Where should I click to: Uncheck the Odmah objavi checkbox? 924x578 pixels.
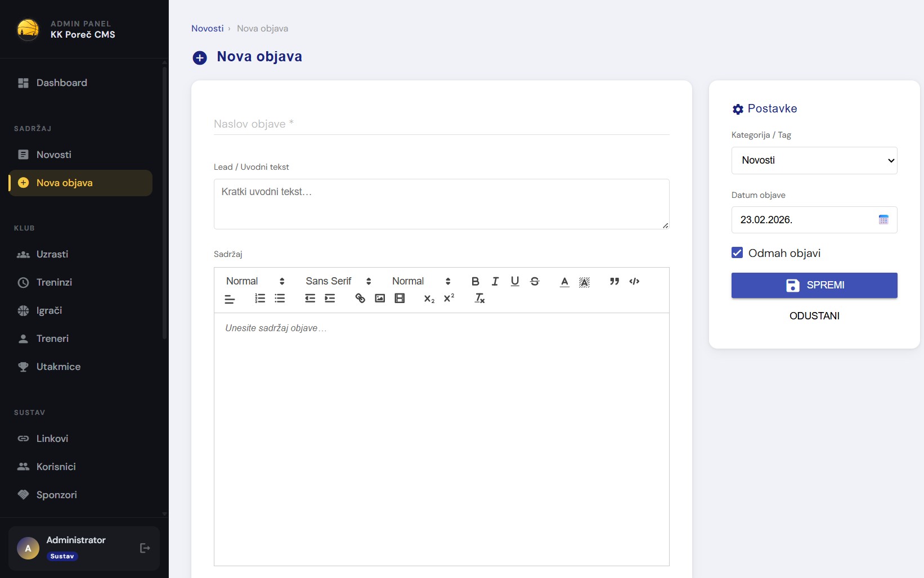click(737, 253)
